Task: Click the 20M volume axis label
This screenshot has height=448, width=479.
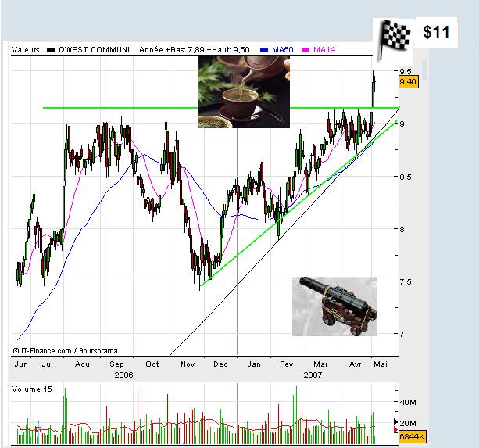Action: tap(408, 424)
